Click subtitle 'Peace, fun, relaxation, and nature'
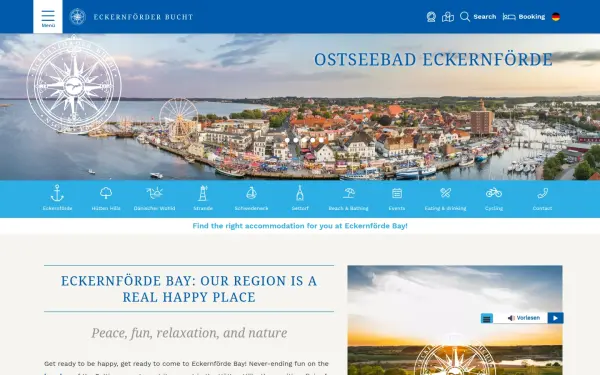Image resolution: width=600 pixels, height=375 pixels. [189, 333]
